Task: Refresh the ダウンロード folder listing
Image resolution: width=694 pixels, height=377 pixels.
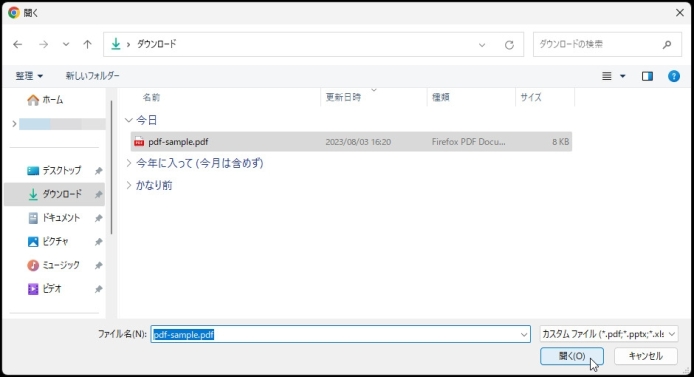Action: point(509,45)
